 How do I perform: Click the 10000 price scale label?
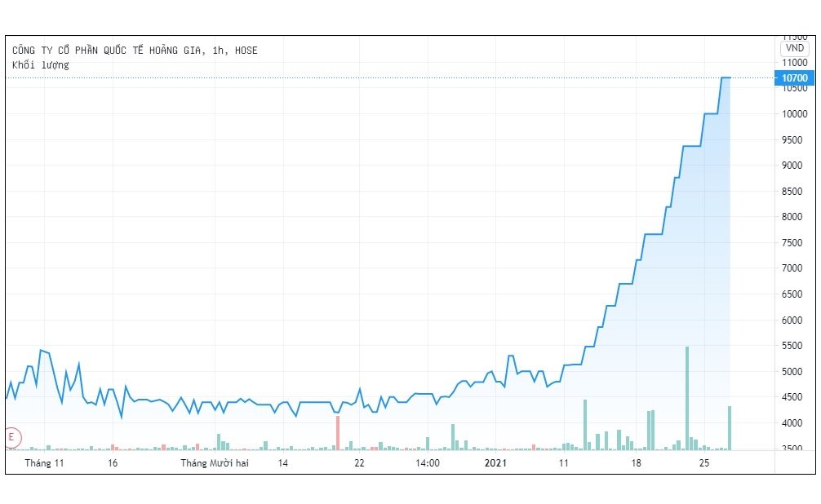tap(795, 114)
